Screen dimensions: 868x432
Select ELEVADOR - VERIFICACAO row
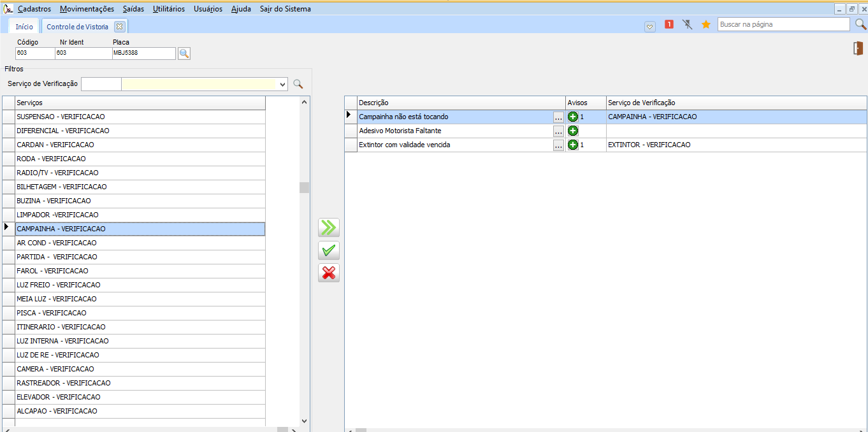(140, 397)
